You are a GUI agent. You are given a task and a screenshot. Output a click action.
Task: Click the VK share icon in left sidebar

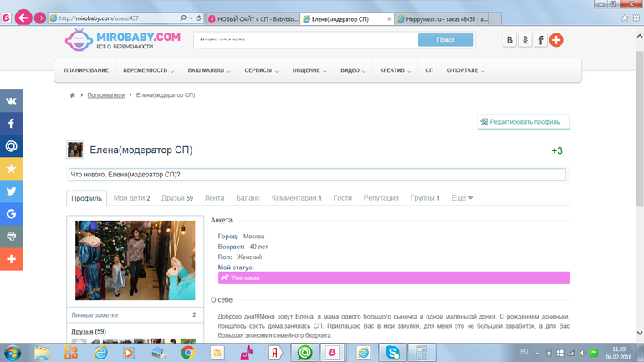click(11, 100)
